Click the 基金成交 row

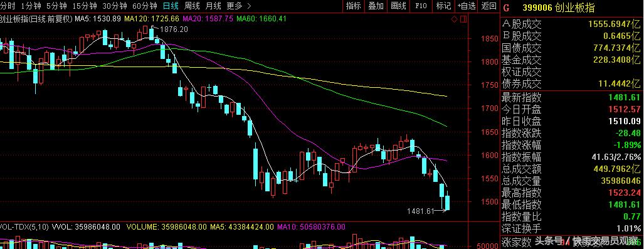571,60
